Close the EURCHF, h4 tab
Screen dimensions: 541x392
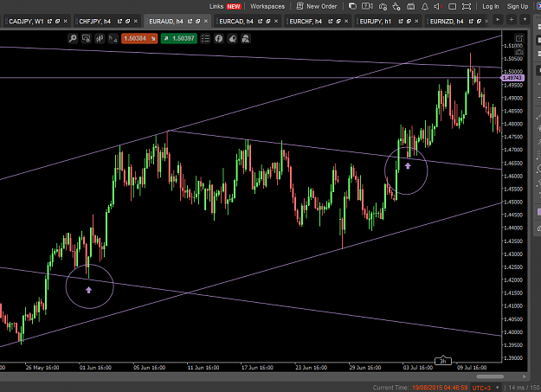click(x=346, y=22)
